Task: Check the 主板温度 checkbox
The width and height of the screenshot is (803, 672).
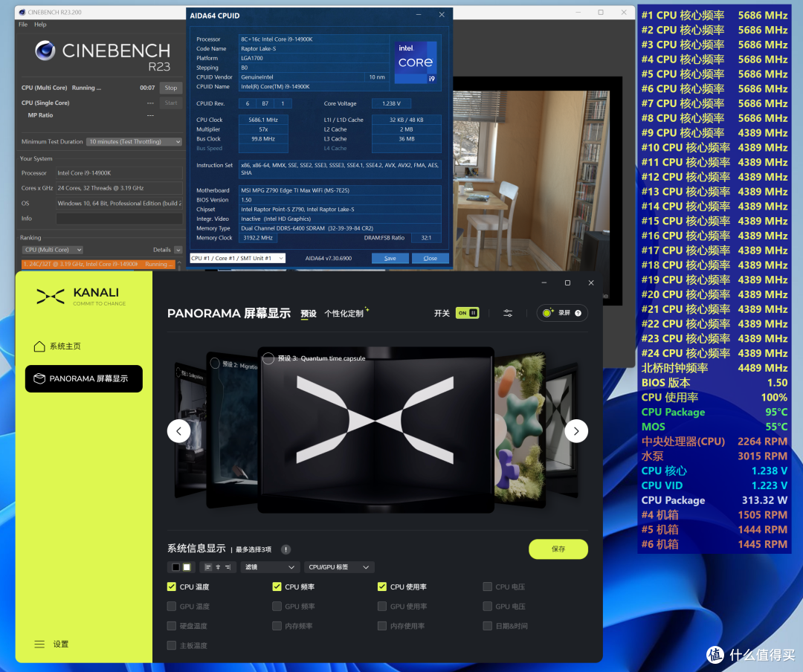Action: click(172, 645)
